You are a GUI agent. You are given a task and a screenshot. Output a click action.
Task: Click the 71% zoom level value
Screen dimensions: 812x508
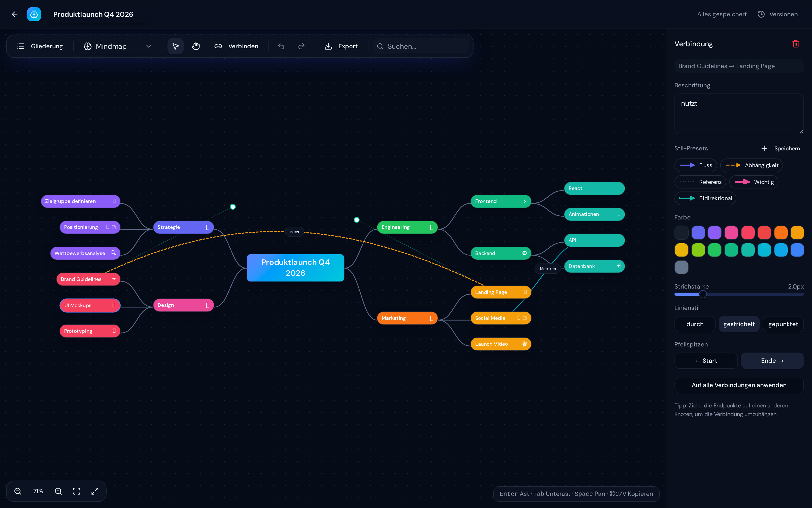tap(38, 491)
